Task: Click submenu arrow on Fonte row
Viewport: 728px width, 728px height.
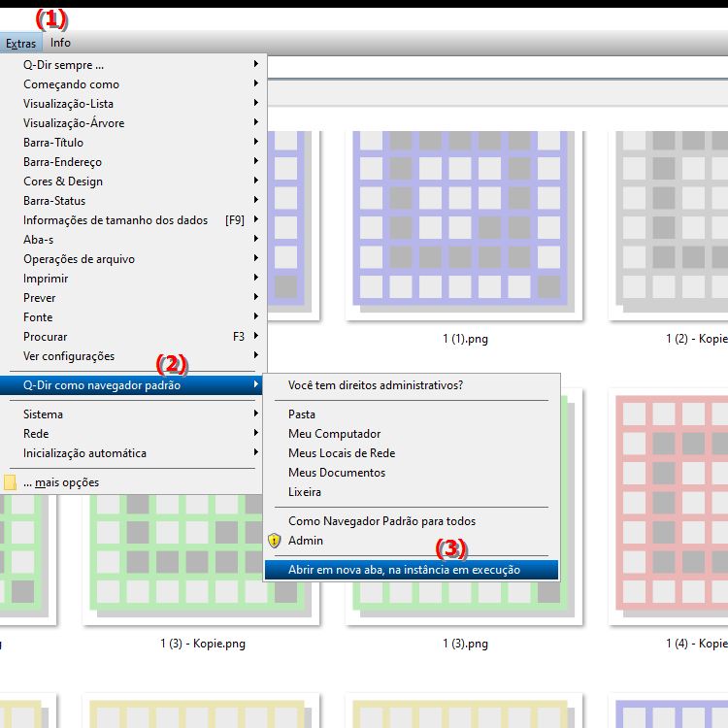Action: pos(256,316)
